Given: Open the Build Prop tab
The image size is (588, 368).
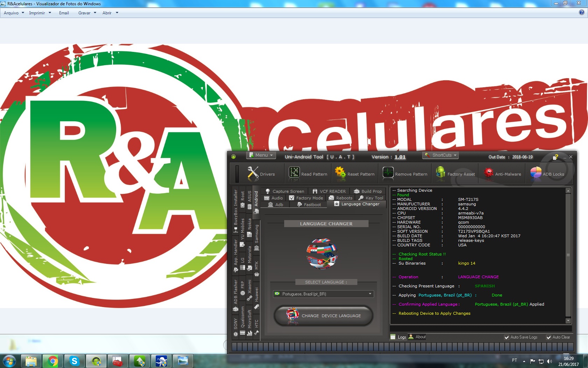Looking at the screenshot, I should tap(368, 191).
